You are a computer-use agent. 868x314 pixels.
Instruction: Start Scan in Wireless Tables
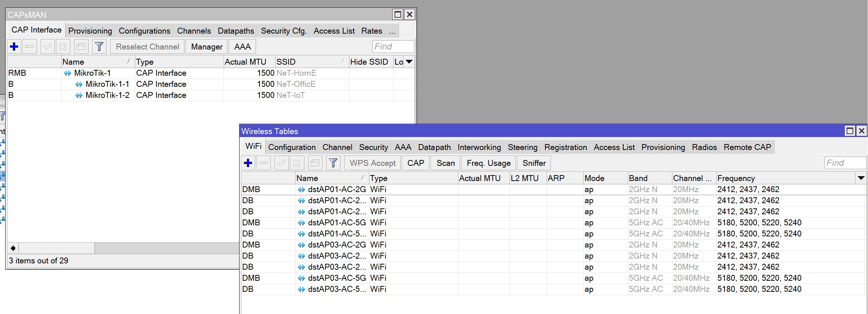click(x=445, y=163)
